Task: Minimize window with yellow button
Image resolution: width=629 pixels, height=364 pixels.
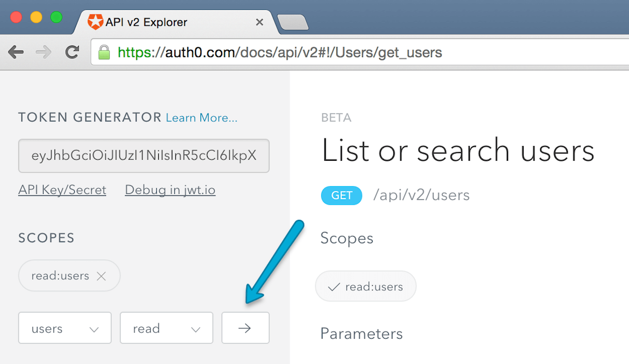Action: point(36,17)
